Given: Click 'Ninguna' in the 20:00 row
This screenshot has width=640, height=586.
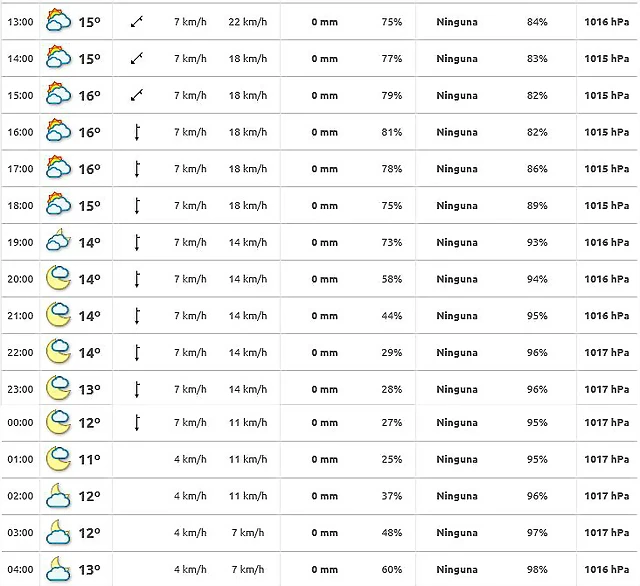Looking at the screenshot, I should coord(457,279).
